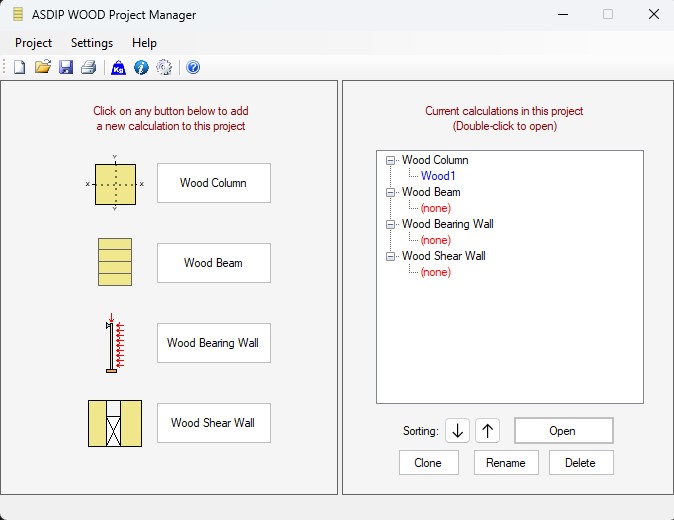This screenshot has height=520, width=674.
Task: Click the blue information icon
Action: (141, 67)
